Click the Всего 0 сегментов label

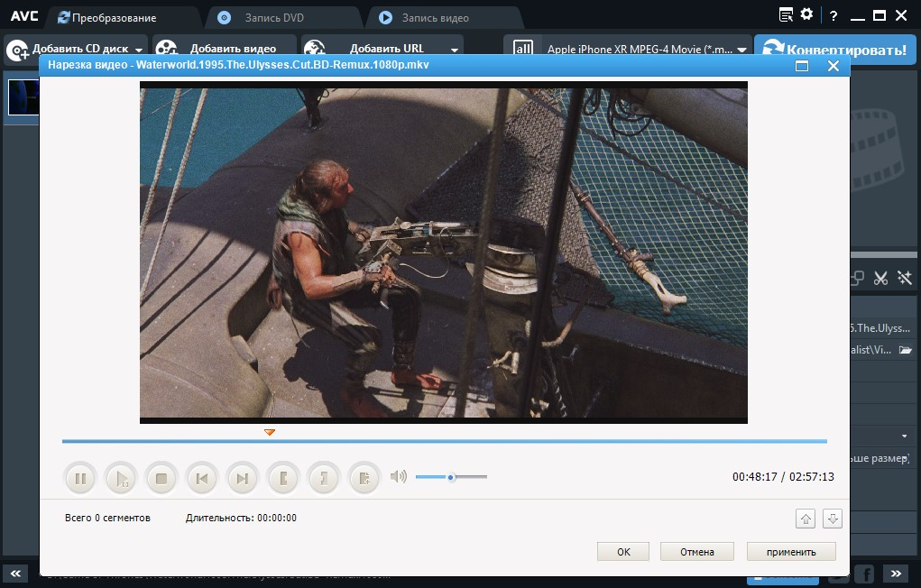pyautogui.click(x=107, y=518)
